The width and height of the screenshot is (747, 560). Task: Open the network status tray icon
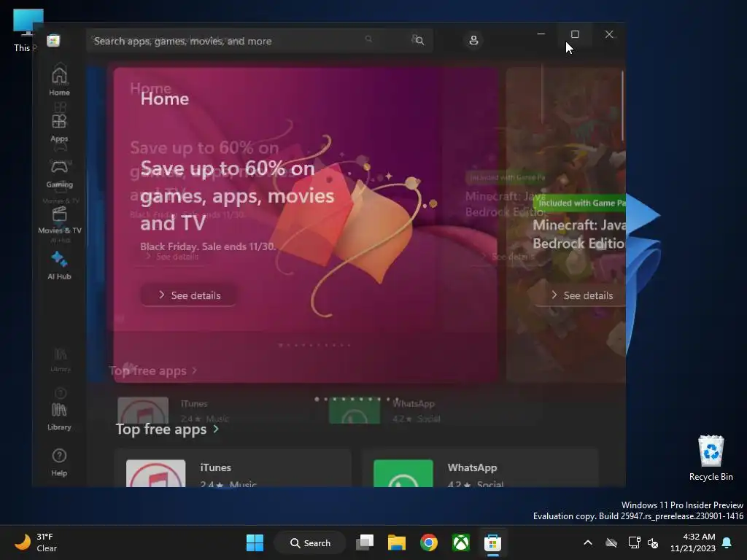click(634, 542)
